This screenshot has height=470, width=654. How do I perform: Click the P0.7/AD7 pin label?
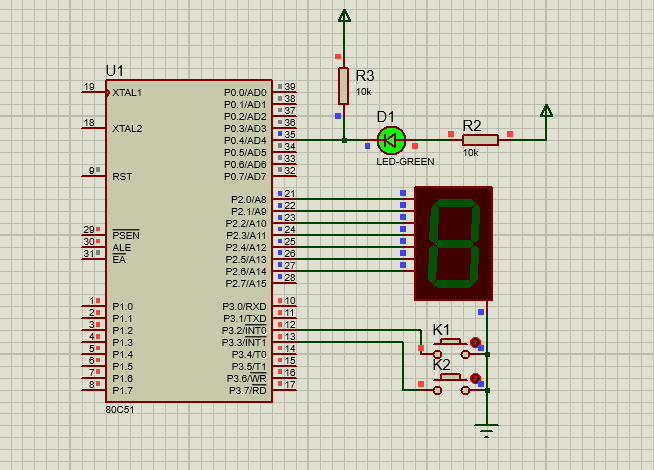(245, 177)
